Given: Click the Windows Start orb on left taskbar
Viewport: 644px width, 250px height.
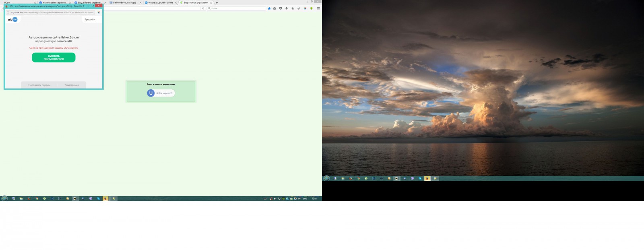Looking at the screenshot, I should coord(4,198).
